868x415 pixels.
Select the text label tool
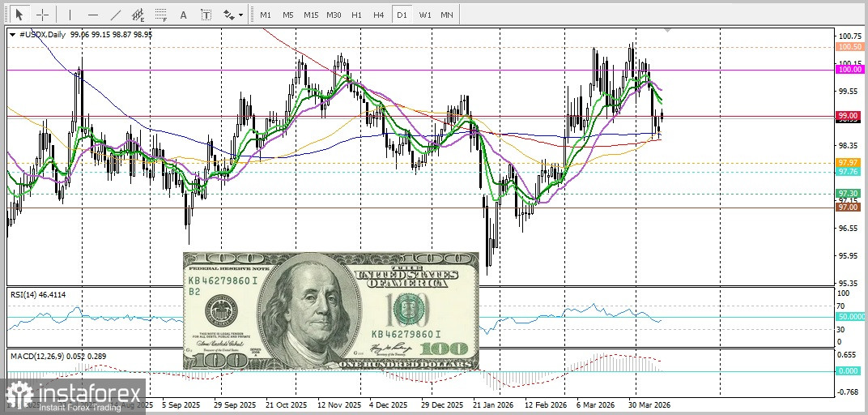[206, 15]
